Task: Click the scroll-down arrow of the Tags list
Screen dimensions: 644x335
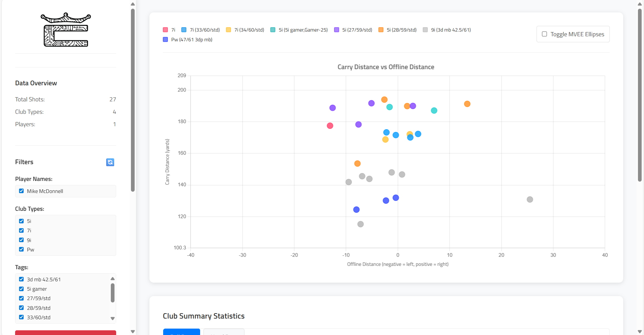Action: pos(112,318)
